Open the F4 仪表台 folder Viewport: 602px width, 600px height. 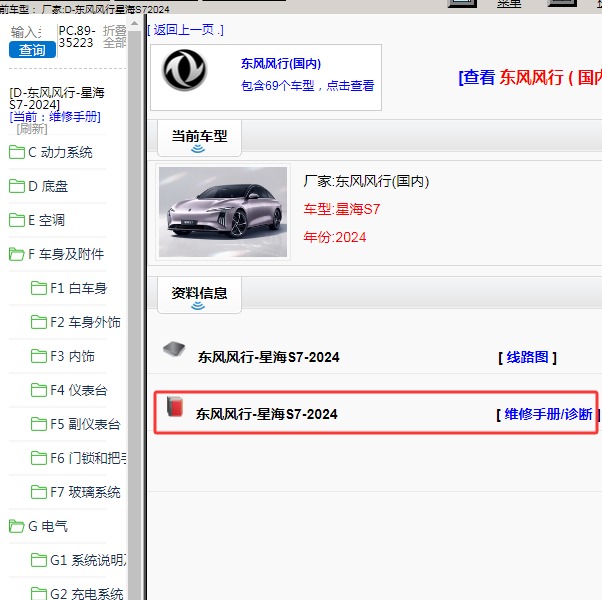(x=69, y=390)
